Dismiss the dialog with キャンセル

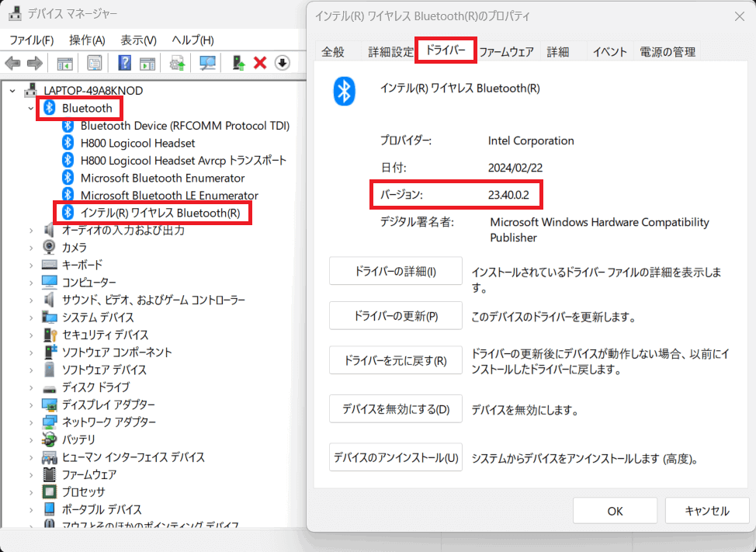pyautogui.click(x=707, y=511)
